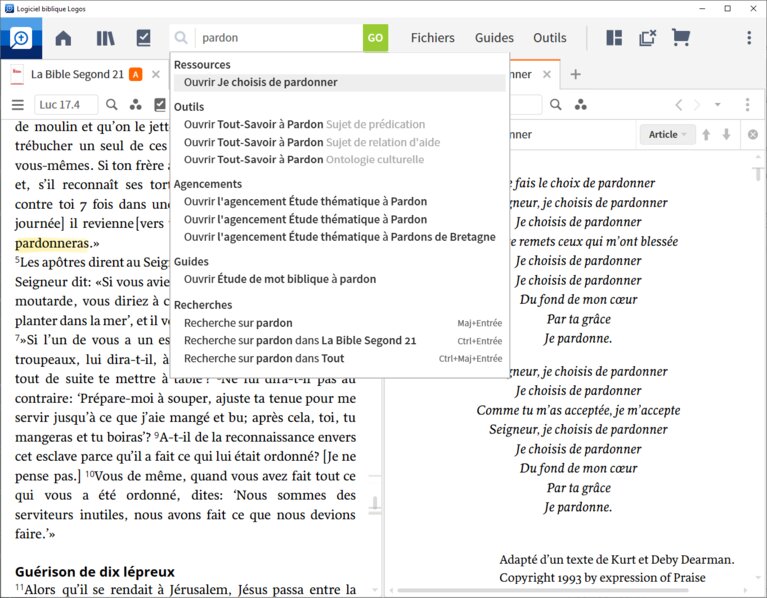Open the Article navigation dropdown

tap(667, 134)
